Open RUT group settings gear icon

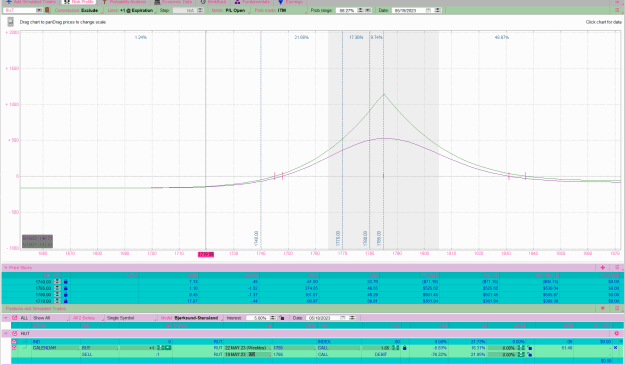pos(616,334)
